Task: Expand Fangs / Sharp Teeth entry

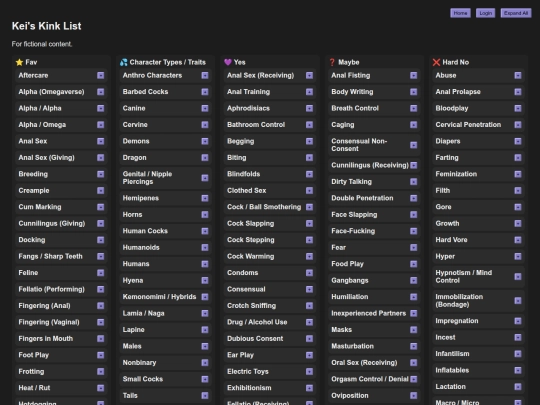Action: coord(101,256)
